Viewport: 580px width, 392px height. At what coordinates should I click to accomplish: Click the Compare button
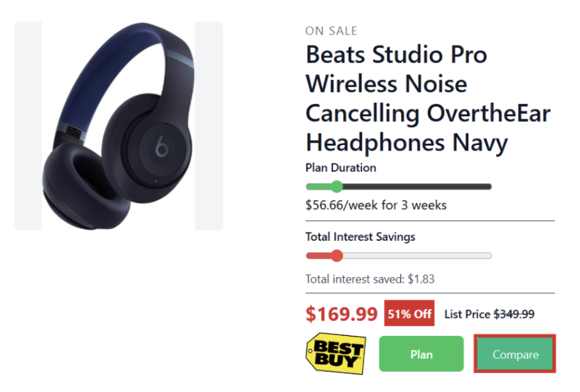tap(514, 354)
